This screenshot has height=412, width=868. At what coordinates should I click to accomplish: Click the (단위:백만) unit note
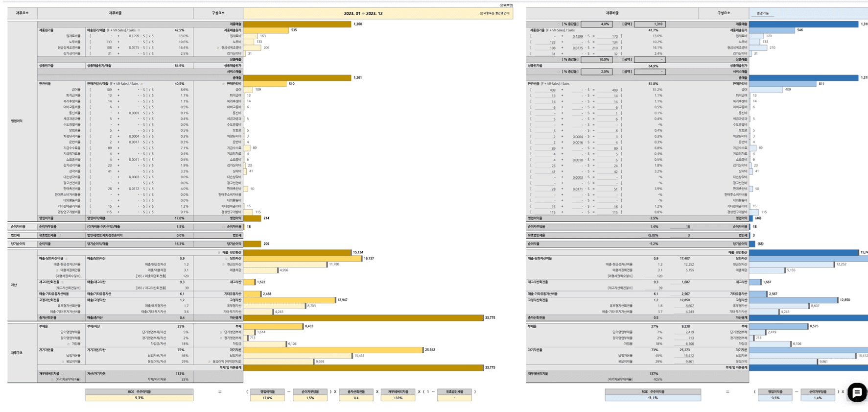click(506, 5)
